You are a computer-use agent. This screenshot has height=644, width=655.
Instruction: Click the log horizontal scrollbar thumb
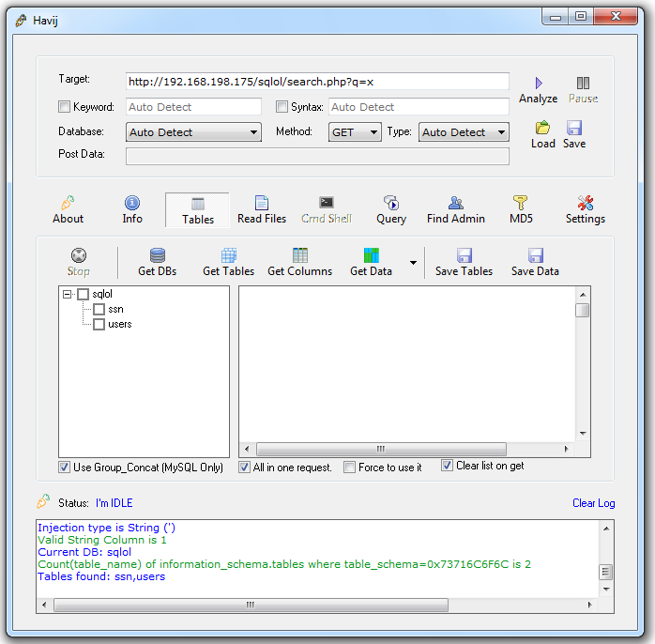tap(251, 605)
